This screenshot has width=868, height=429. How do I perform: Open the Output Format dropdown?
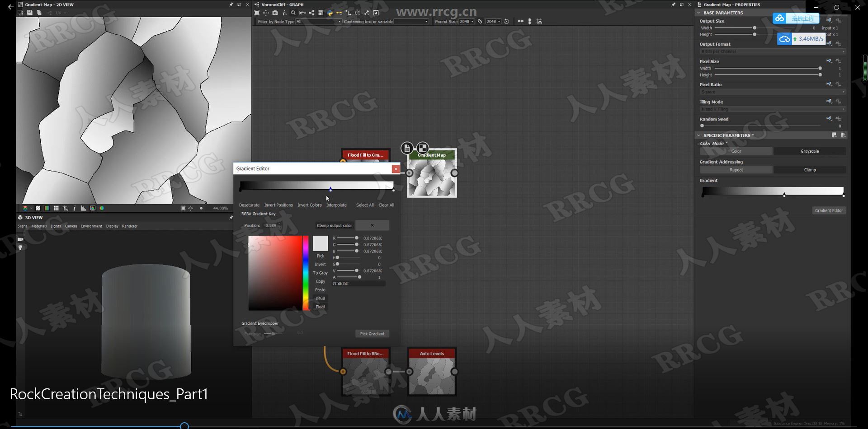[x=773, y=52]
